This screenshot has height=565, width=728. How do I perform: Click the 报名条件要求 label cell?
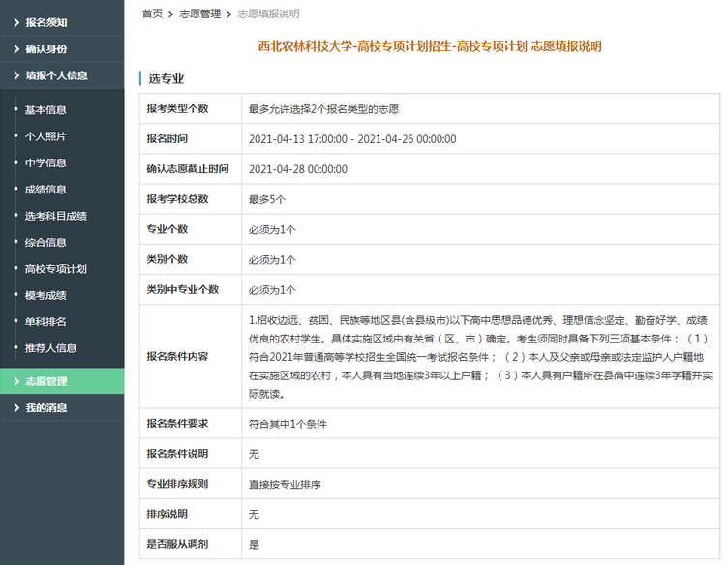pos(191,424)
